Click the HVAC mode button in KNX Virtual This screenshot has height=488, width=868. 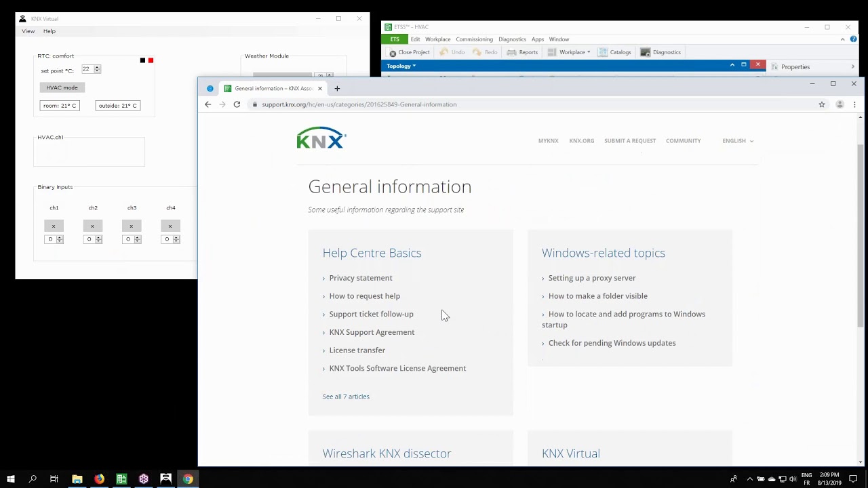pos(62,87)
